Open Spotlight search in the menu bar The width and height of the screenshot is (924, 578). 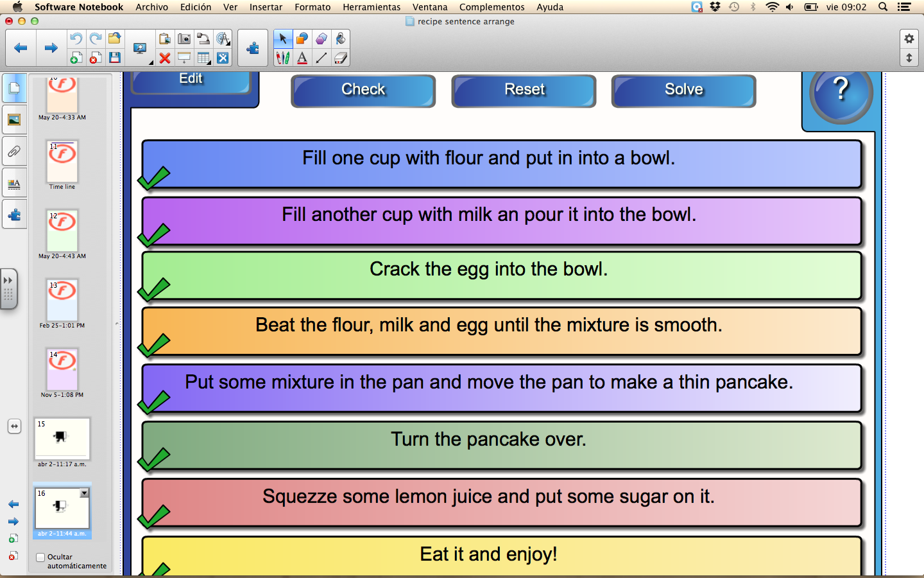click(883, 7)
